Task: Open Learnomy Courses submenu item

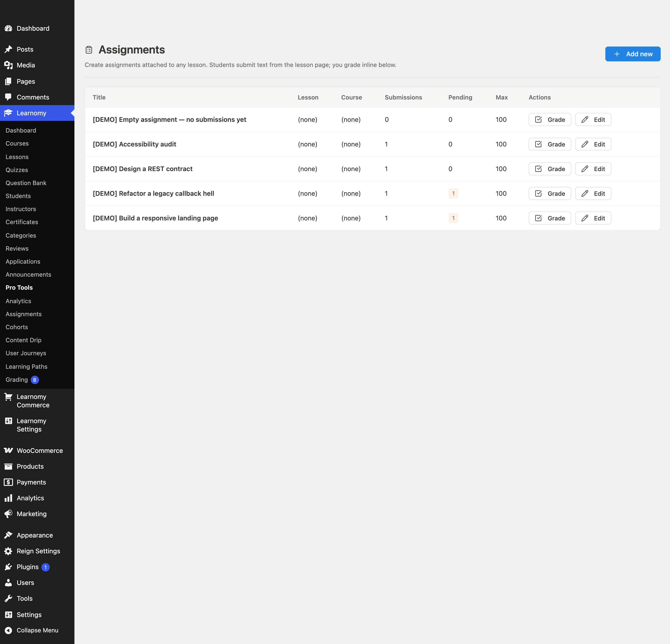Action: (x=17, y=143)
